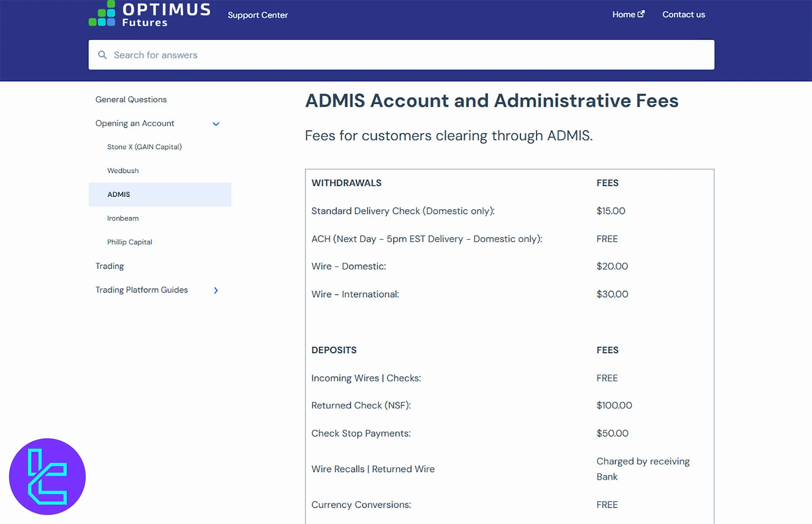
Task: Click the $100.00 fee value
Action: coord(614,405)
